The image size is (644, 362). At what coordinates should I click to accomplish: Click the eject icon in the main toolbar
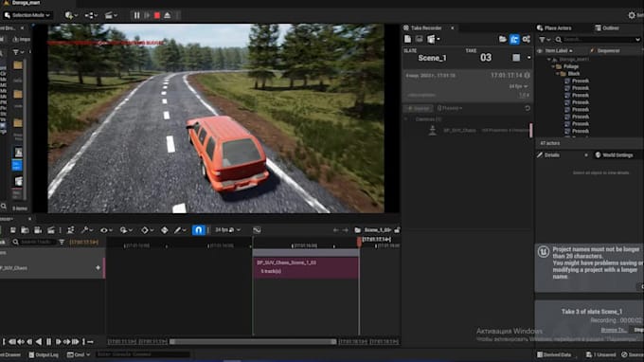click(168, 15)
